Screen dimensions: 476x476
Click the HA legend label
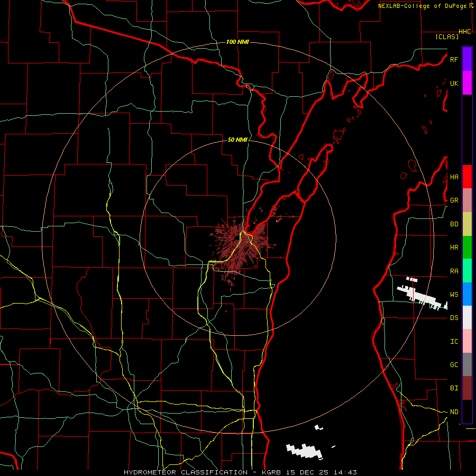[x=454, y=177]
